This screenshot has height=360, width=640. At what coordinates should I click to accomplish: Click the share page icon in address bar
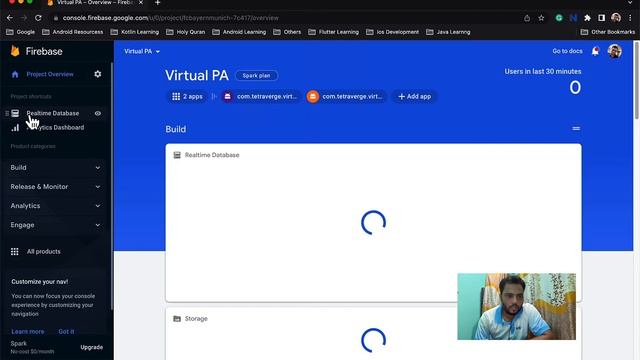point(527,18)
